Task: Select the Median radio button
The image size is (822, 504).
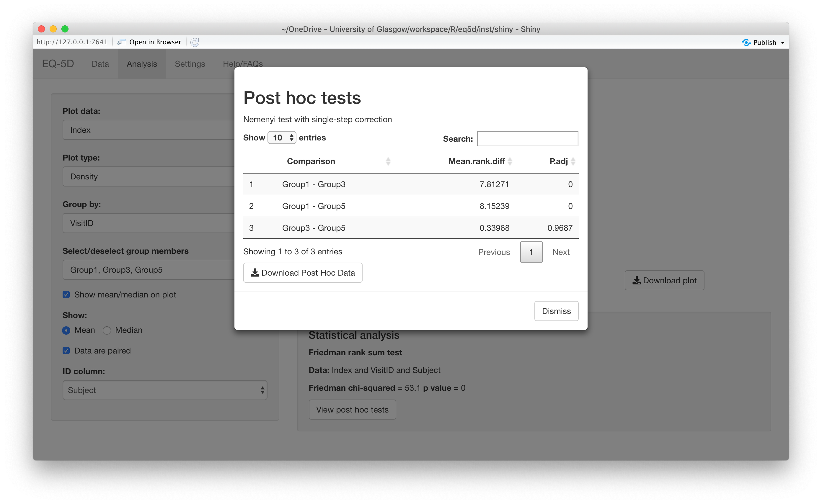Action: tap(107, 330)
